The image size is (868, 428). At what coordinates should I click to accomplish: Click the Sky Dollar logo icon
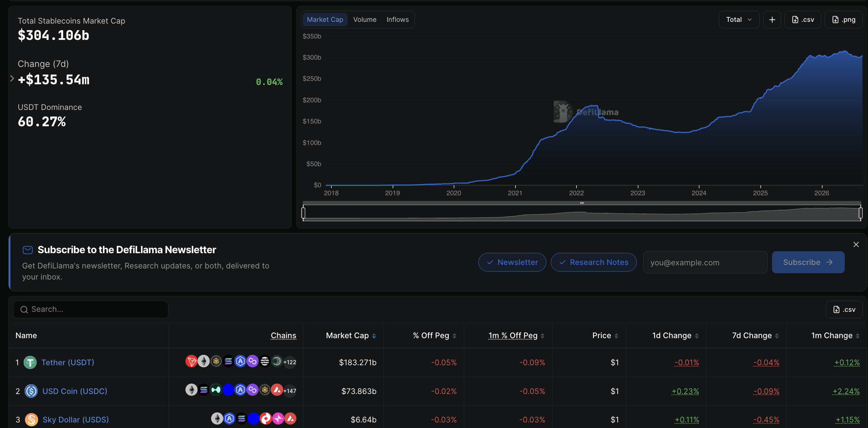(32, 420)
